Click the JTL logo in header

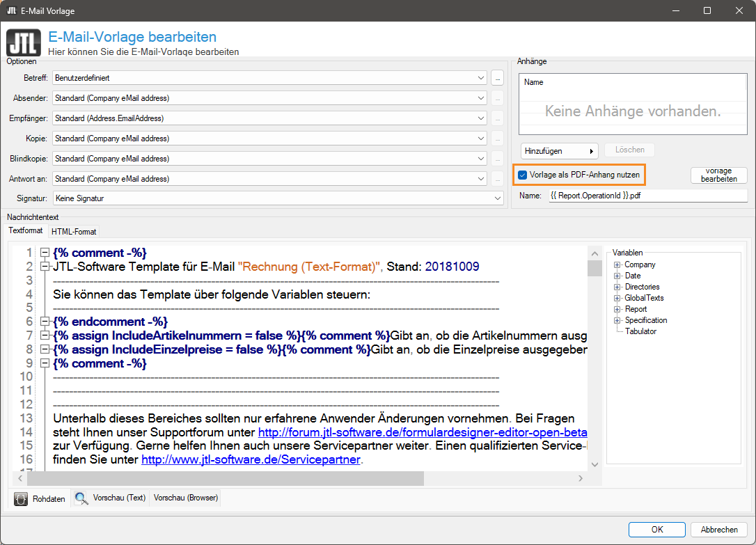(23, 42)
